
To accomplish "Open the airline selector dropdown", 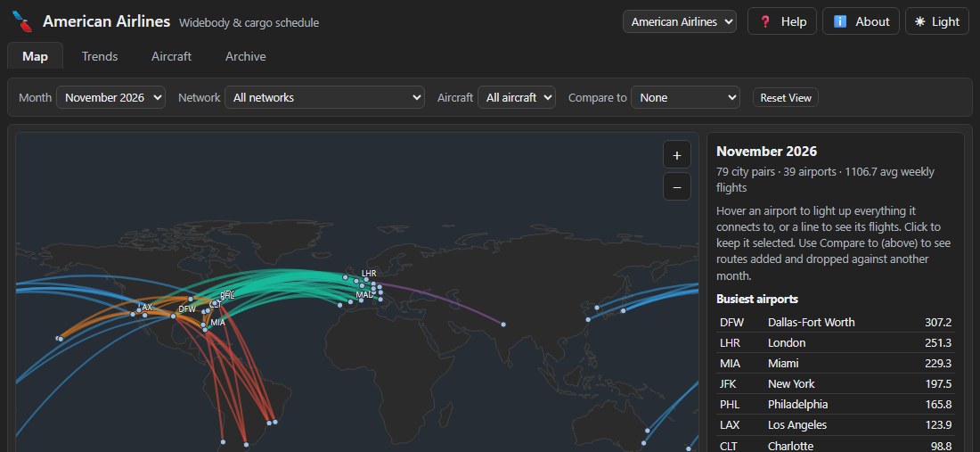I will click(680, 21).
